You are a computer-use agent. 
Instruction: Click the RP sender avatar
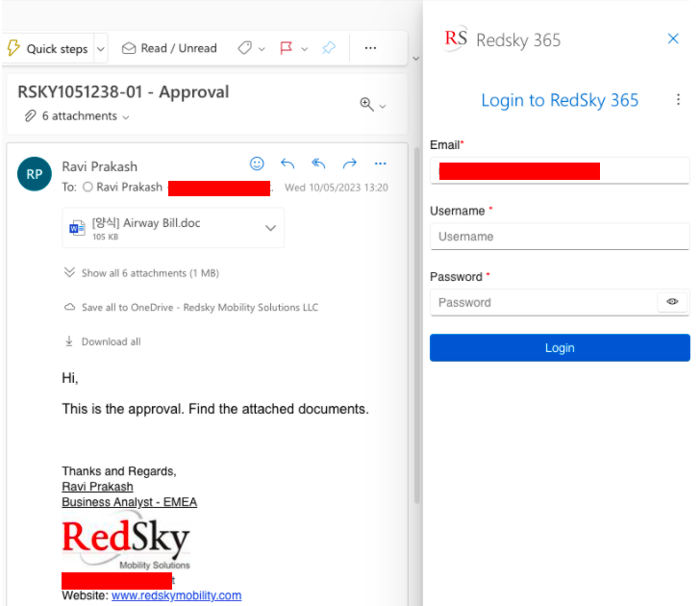35,174
